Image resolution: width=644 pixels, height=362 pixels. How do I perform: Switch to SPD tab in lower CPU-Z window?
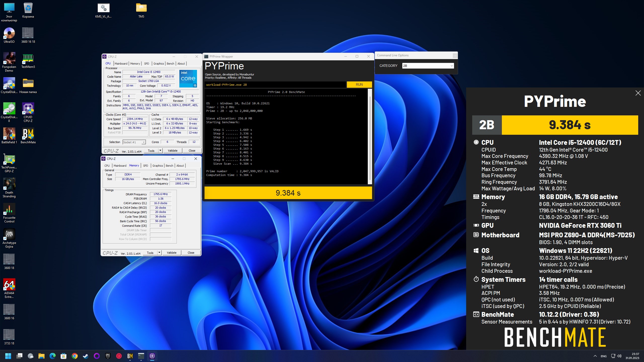pyautogui.click(x=145, y=166)
